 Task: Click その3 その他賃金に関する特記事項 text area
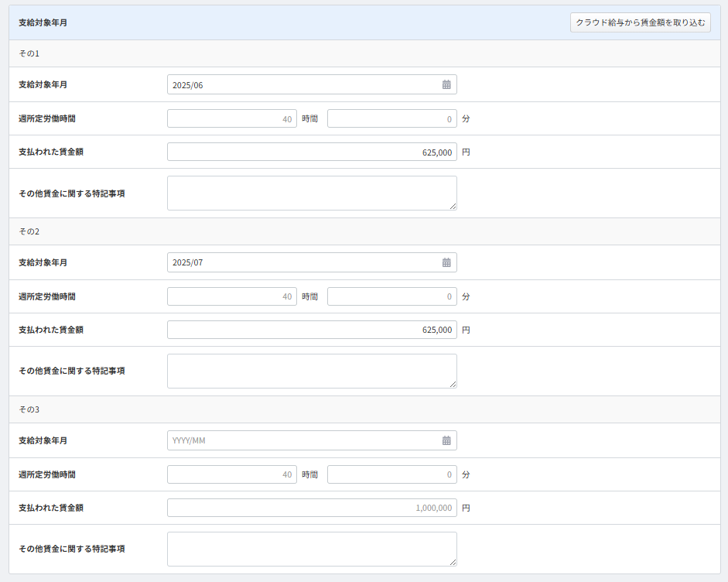point(311,549)
